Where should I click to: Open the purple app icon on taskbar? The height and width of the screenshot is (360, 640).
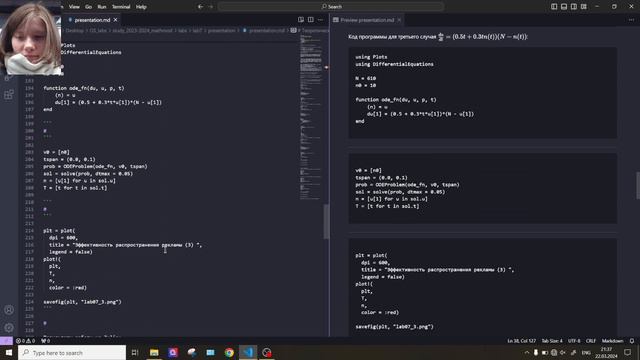(173, 352)
